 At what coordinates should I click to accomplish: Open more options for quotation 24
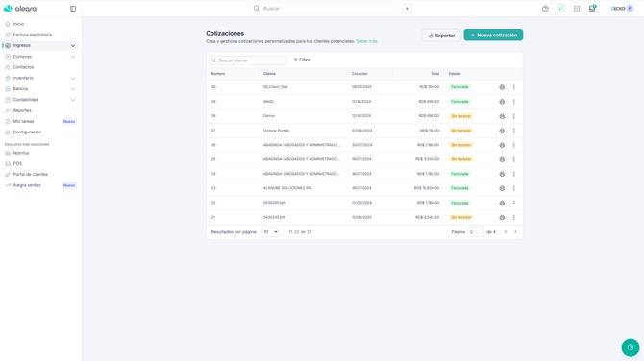[514, 174]
